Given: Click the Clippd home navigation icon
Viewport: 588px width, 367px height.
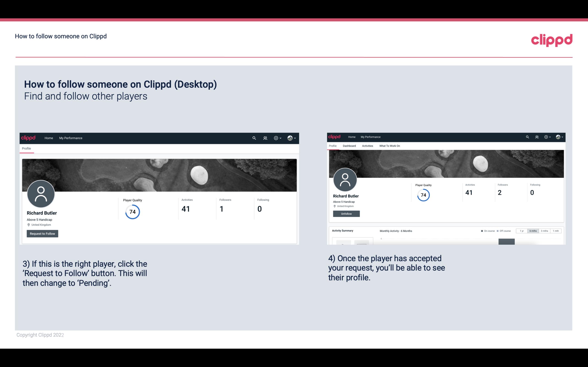Looking at the screenshot, I should (x=48, y=138).
